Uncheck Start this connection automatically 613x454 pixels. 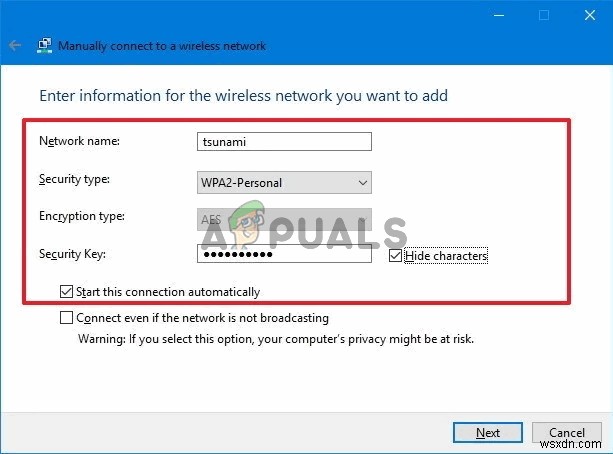click(x=67, y=292)
